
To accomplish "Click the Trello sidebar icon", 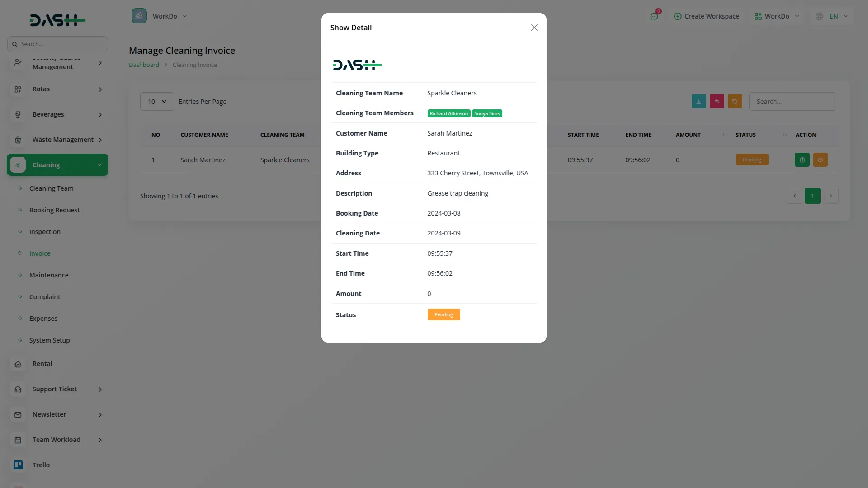I will click(x=18, y=465).
